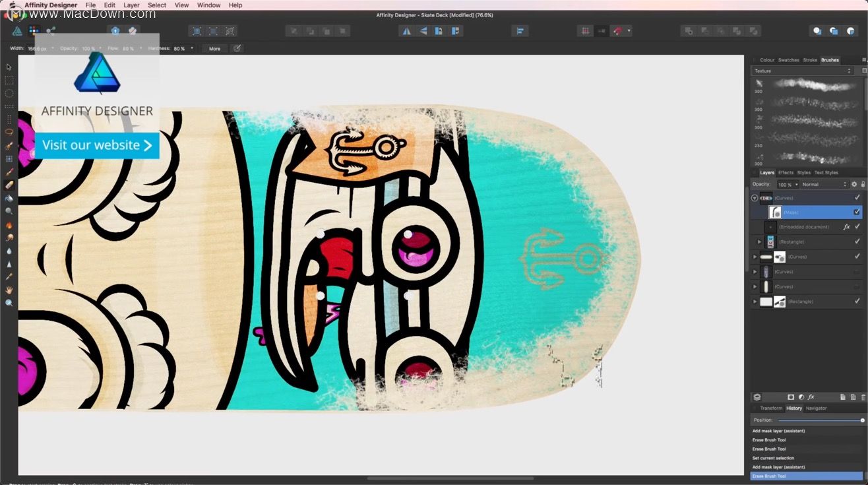Open the Select menu

click(x=157, y=5)
